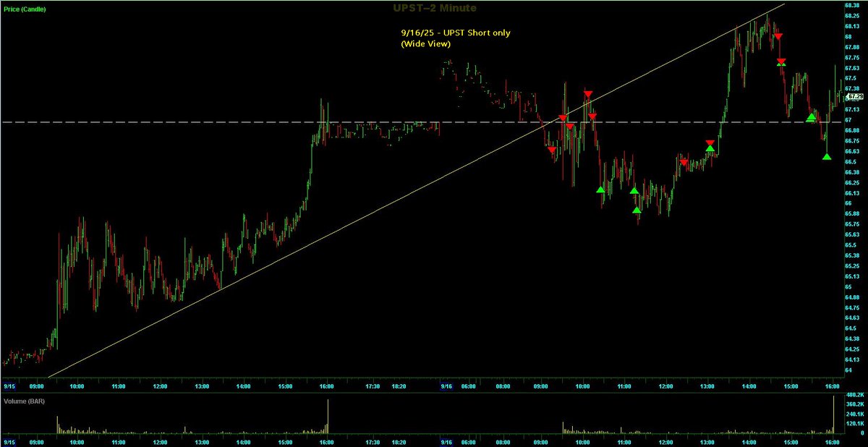
Task: Click the 68.38 price axis label
Action: pyautogui.click(x=851, y=5)
